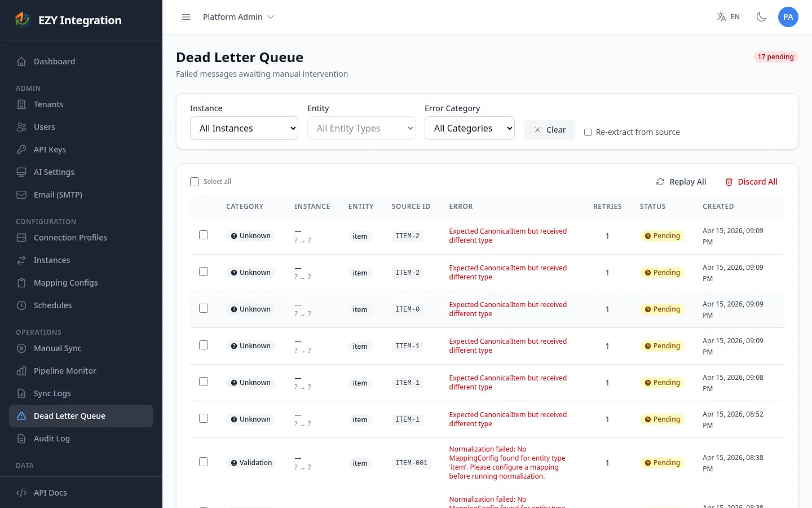812x508 pixels.
Task: Open the PA user avatar
Action: pos(788,17)
